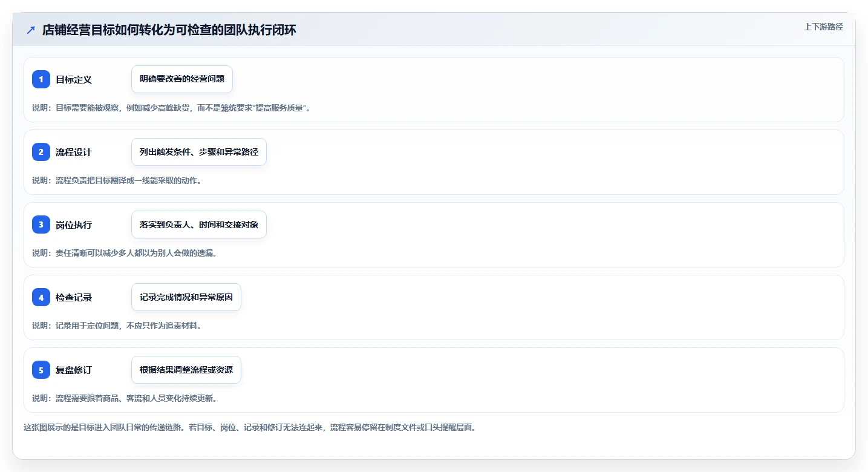Click the footer paragraph starting 这张图展示的是
This screenshot has width=868, height=472.
pyautogui.click(x=250, y=427)
